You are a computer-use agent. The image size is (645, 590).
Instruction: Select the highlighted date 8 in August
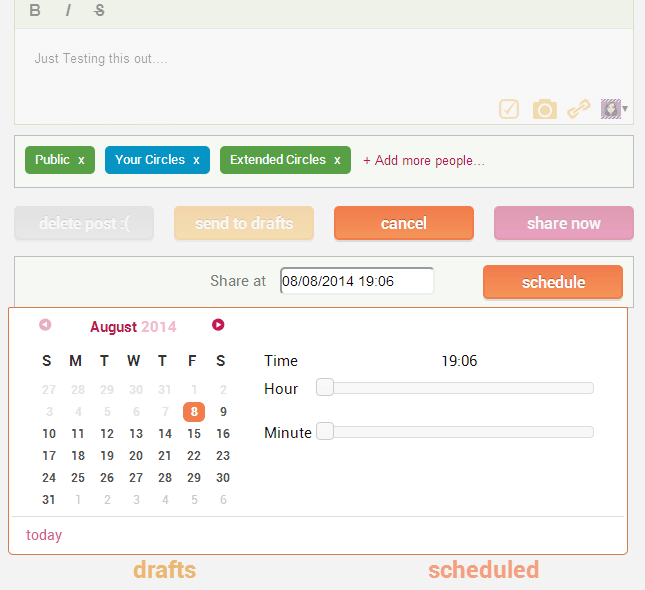[194, 411]
